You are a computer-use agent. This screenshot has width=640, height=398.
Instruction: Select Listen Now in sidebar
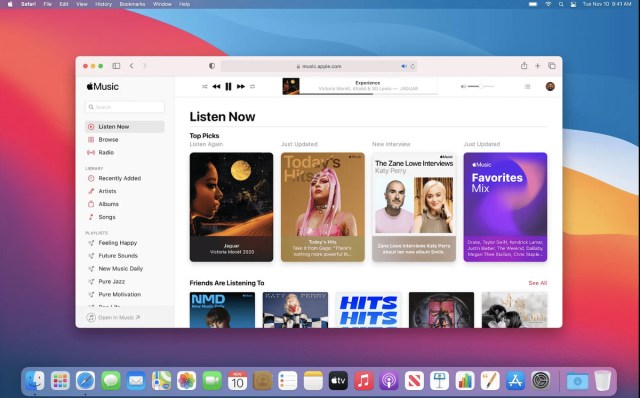(x=125, y=127)
